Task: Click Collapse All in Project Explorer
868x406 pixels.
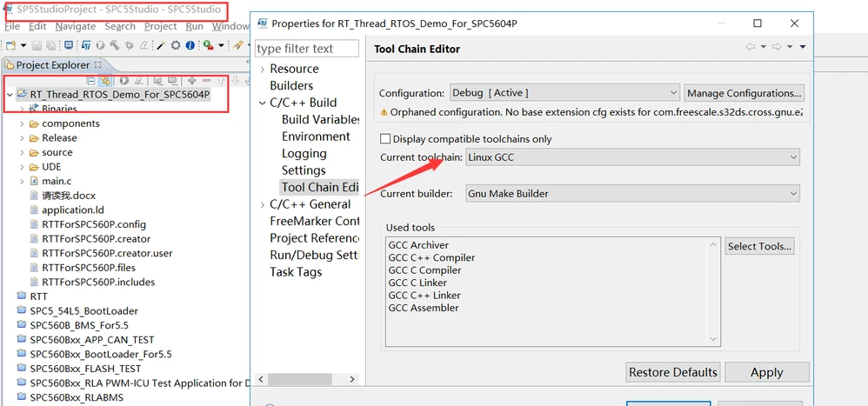Action: (x=91, y=82)
